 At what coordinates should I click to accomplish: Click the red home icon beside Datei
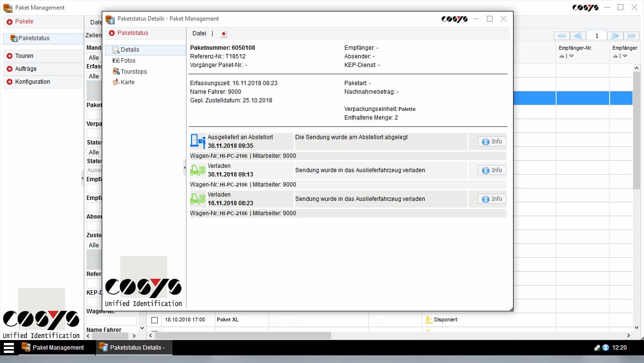point(224,34)
